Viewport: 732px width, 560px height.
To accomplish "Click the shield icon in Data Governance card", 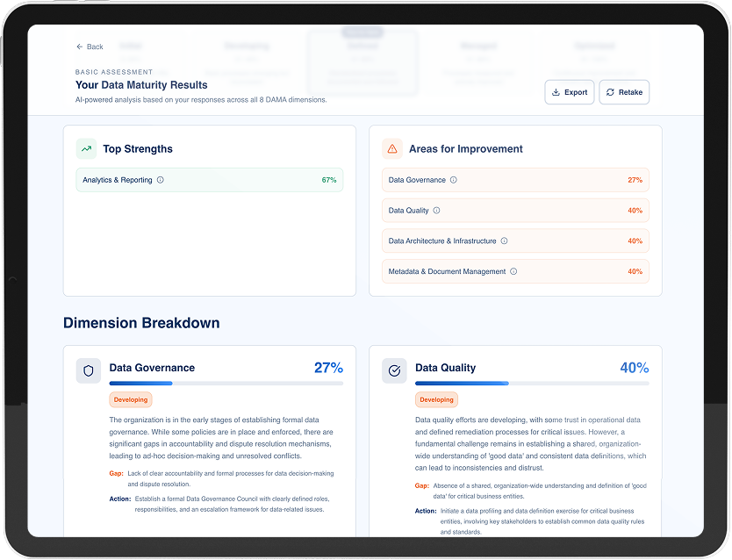I will 88,370.
